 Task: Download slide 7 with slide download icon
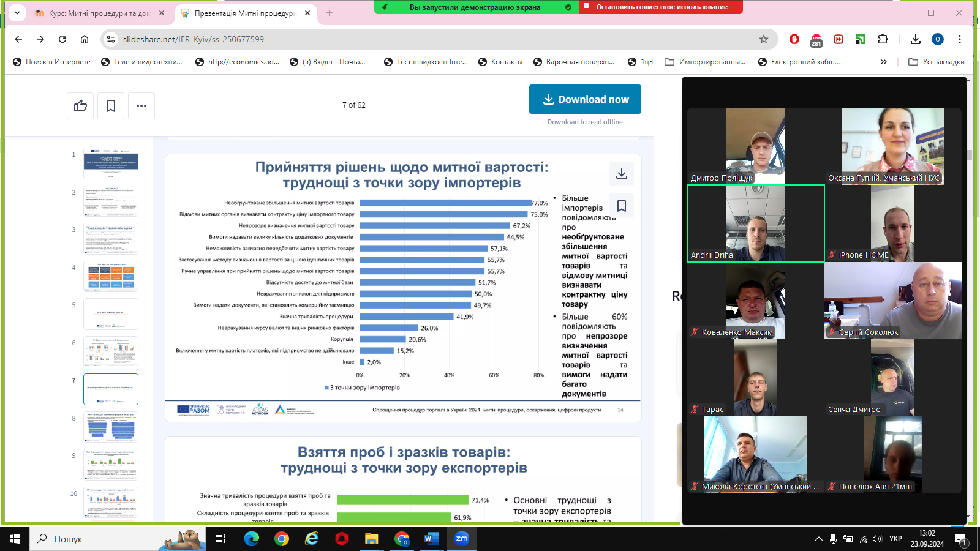622,174
